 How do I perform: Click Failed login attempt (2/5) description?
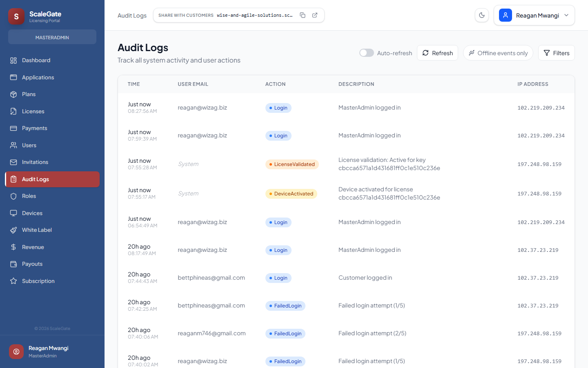[x=372, y=333]
